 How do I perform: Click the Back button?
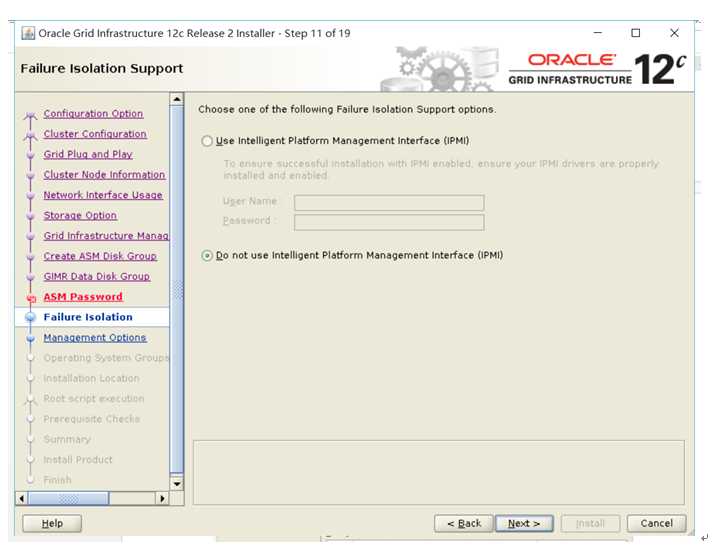[x=464, y=523]
